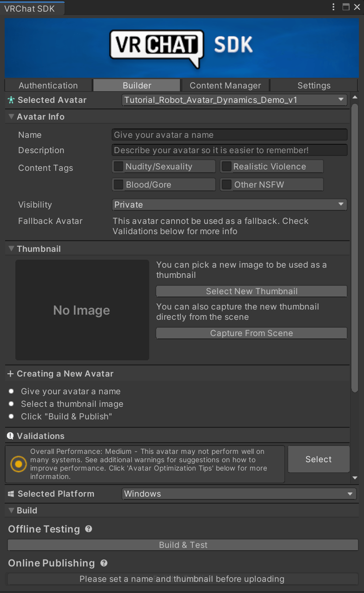Switch to the Authentication tab
364x593 pixels.
(x=48, y=85)
